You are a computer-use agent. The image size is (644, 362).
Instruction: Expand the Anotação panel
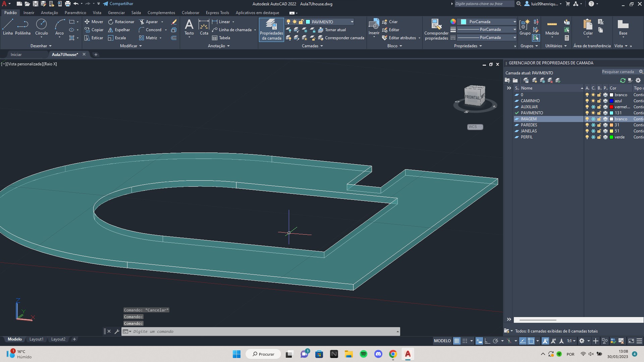(219, 46)
